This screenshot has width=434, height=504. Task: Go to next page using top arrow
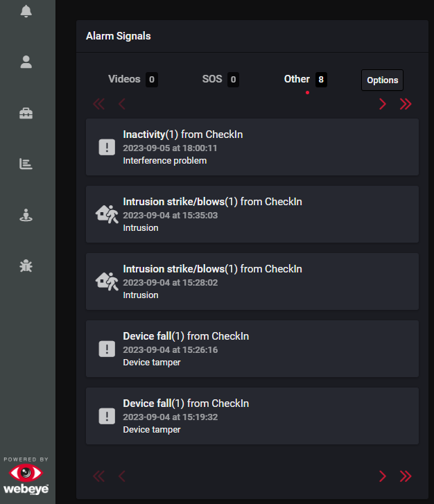pos(382,104)
